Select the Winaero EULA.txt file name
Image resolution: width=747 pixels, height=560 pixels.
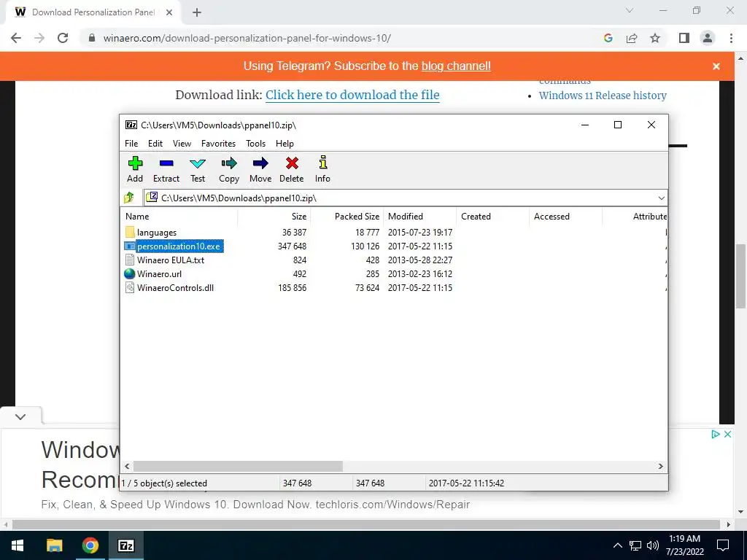(x=171, y=260)
